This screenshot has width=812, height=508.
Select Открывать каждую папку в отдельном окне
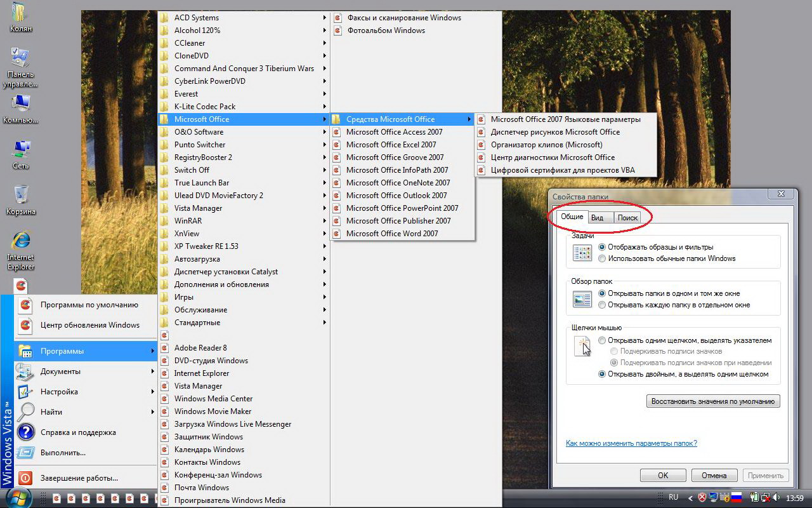click(602, 305)
